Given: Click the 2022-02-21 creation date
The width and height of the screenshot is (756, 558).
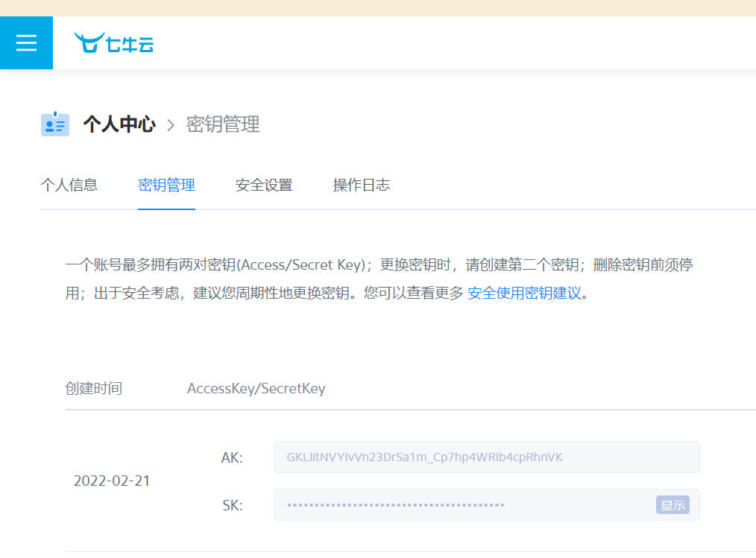Looking at the screenshot, I should pos(112,481).
